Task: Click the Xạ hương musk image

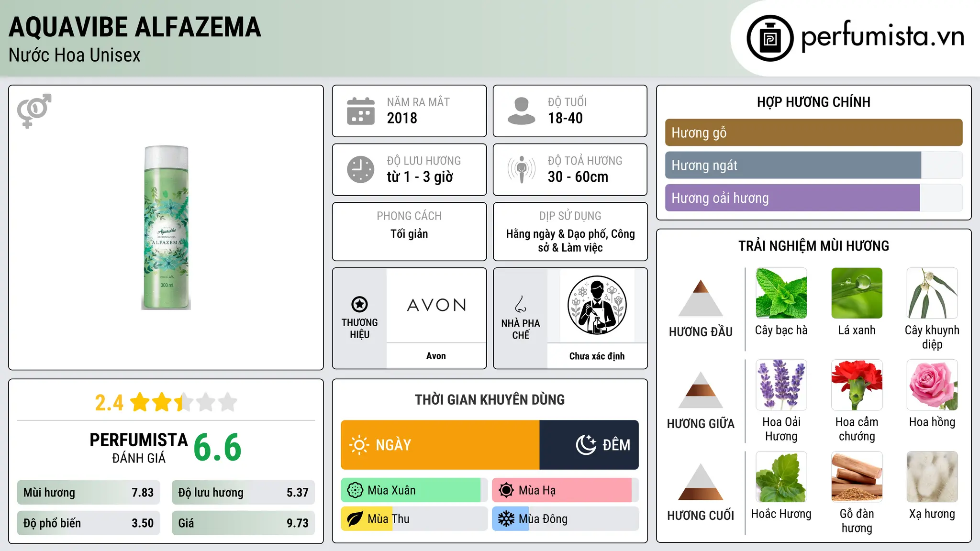Action: (x=932, y=477)
